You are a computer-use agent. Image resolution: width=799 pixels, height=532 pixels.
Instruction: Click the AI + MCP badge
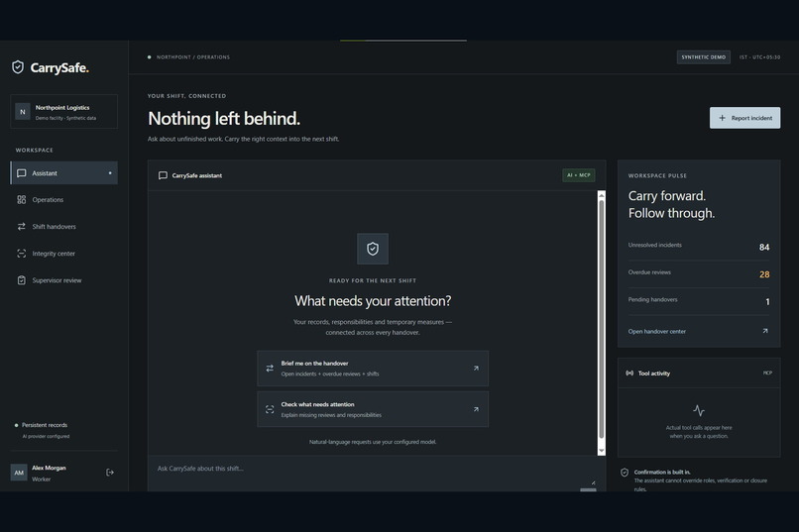(x=578, y=175)
